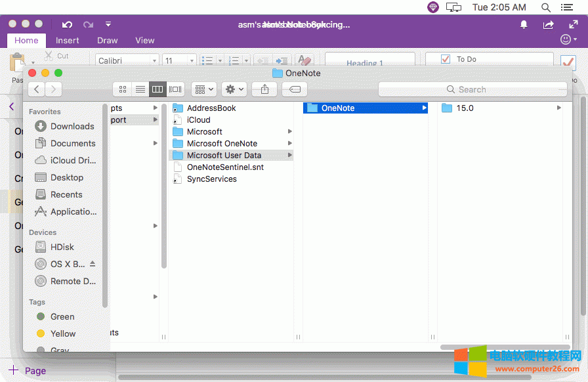
Task: Switch Finder to icon view
Action: 122,89
